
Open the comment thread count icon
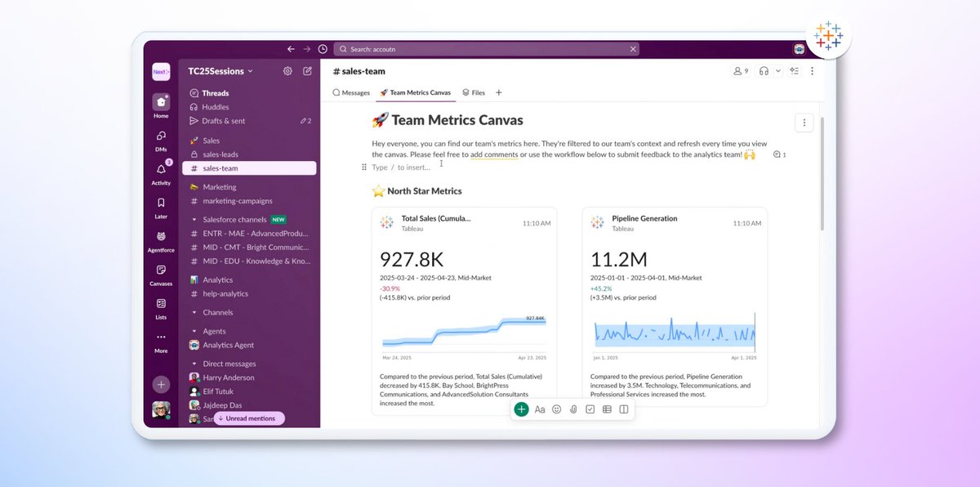779,154
